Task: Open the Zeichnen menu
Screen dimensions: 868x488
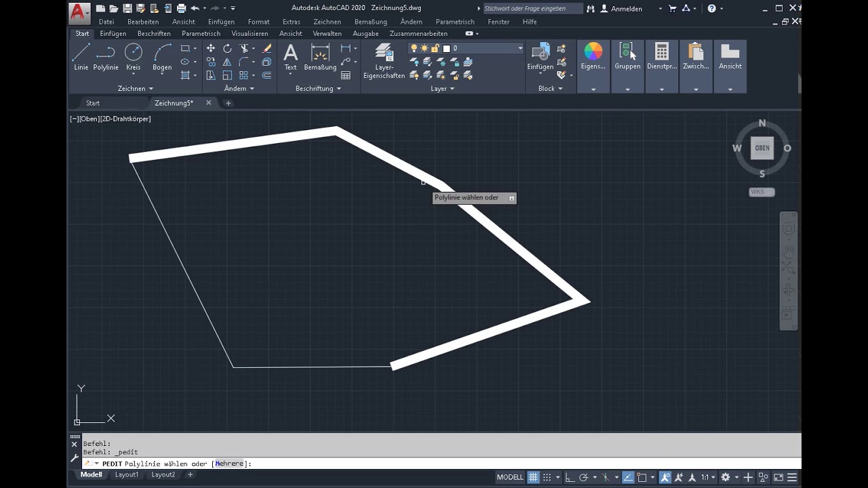Action: click(327, 22)
